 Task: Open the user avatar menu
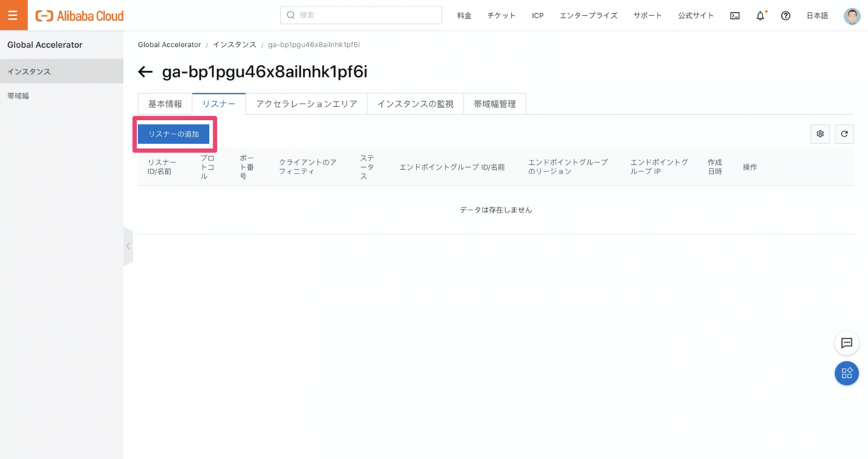coord(852,15)
